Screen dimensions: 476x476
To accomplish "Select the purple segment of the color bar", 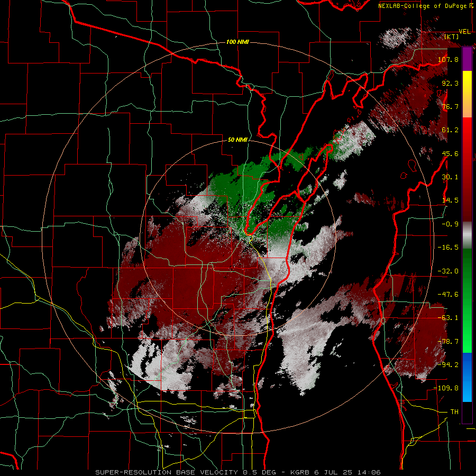I will (x=467, y=59).
